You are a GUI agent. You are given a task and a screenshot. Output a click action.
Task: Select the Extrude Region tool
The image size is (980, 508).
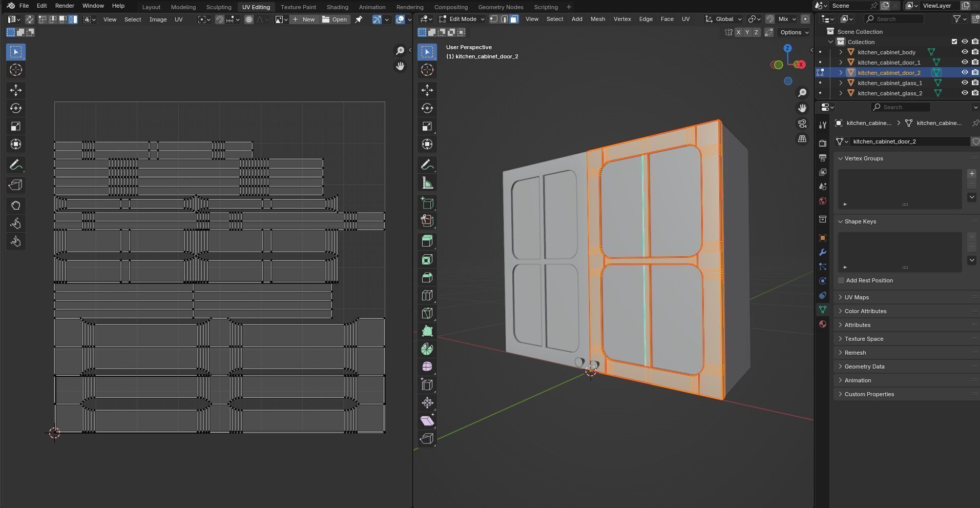tap(427, 241)
